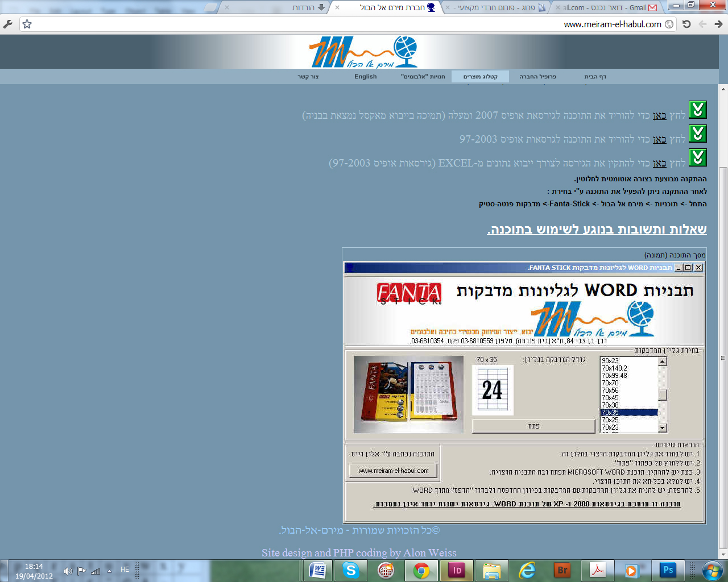This screenshot has width=728, height=582.
Task: Click the page scrollbar down arrow
Action: coord(723,555)
